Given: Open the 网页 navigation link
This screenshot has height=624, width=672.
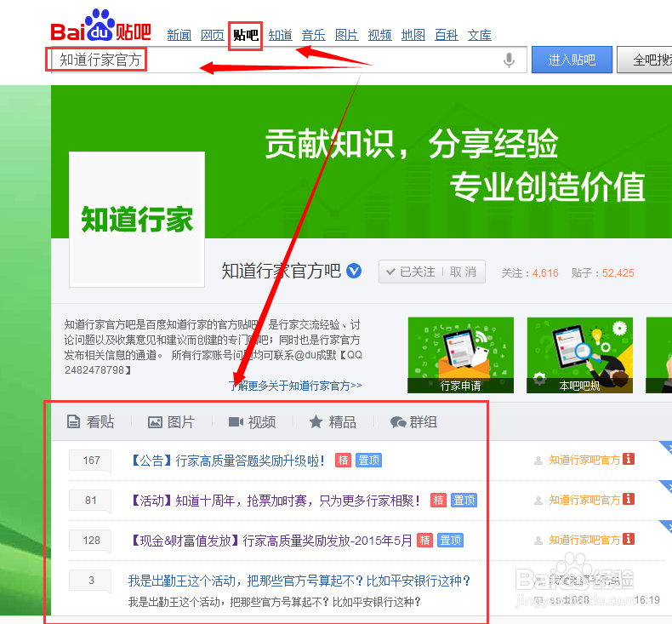Looking at the screenshot, I should pos(212,35).
